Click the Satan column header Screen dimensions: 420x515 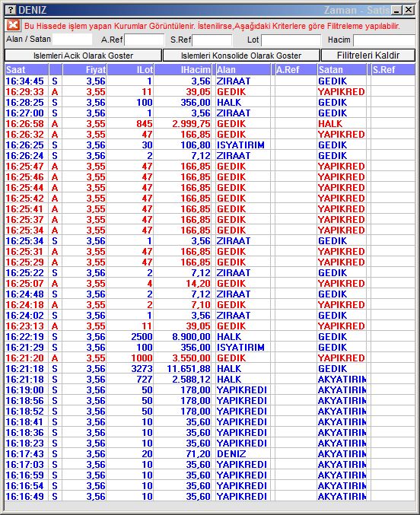pos(342,70)
